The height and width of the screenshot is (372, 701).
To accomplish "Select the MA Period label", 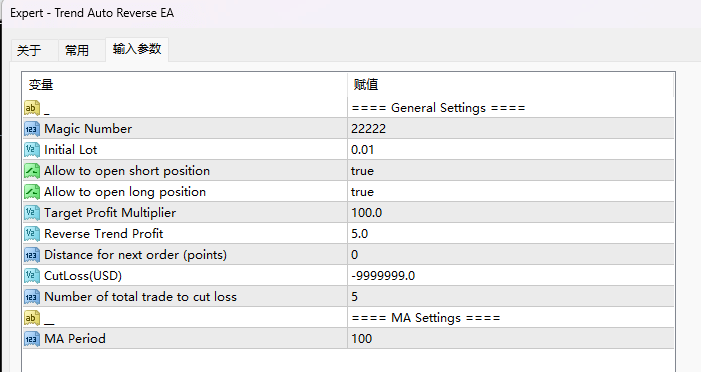I will coord(75,339).
